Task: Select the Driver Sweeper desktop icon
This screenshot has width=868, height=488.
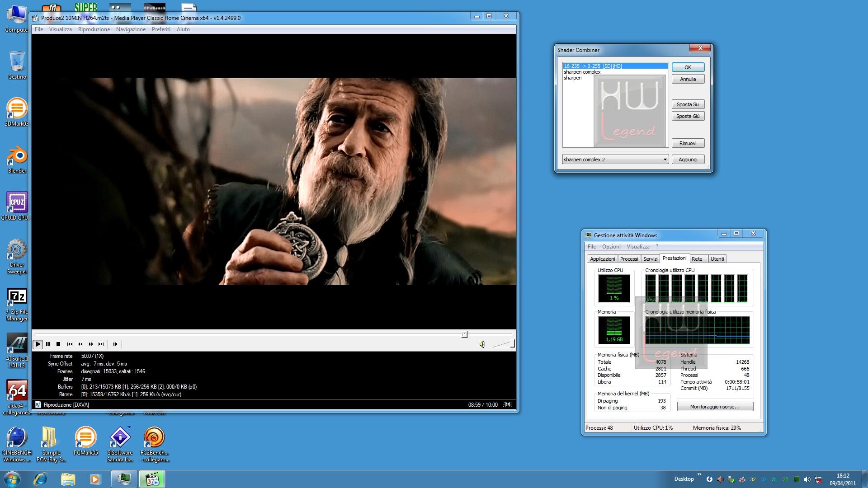Action: [17, 256]
